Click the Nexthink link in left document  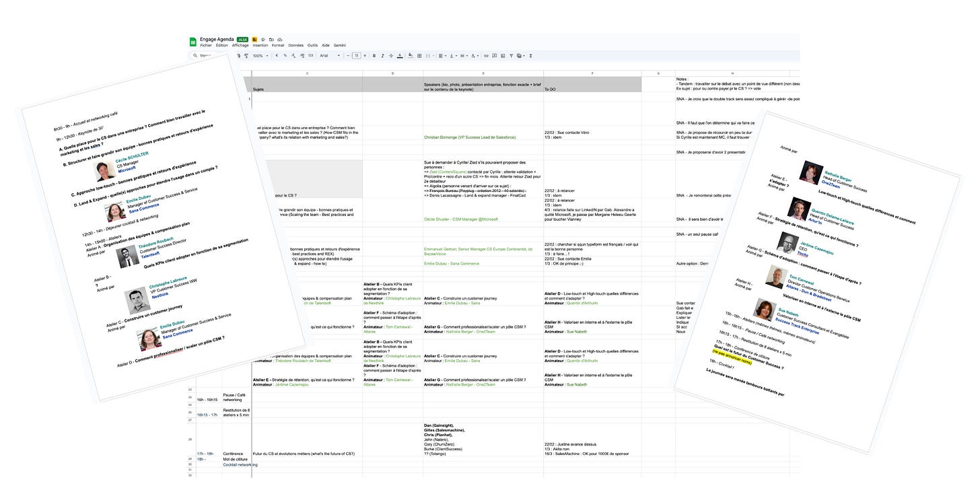pos(160,295)
